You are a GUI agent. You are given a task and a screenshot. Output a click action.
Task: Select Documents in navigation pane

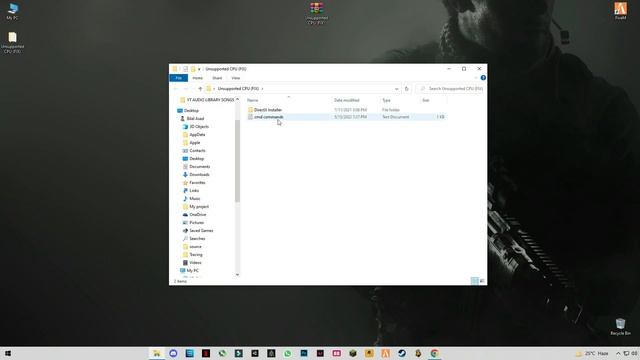(196, 167)
